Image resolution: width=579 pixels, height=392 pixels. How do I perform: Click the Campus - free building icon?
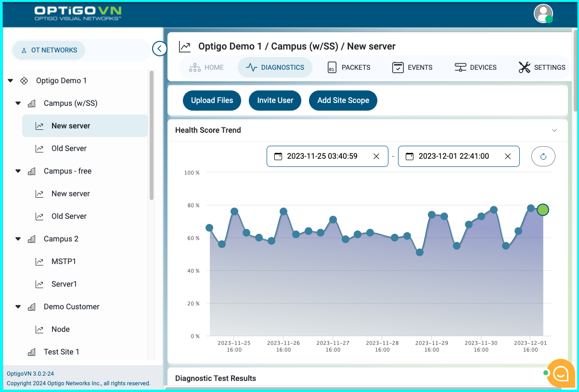pos(31,171)
